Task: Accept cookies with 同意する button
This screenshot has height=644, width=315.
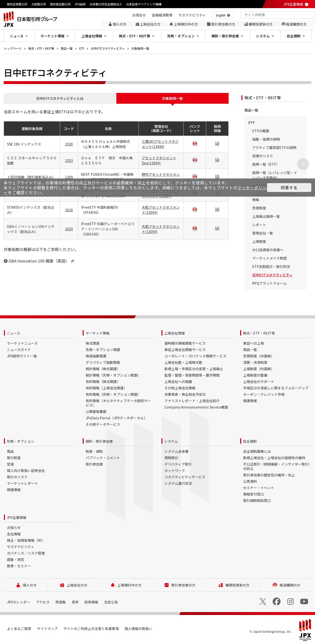Action: [x=289, y=188]
